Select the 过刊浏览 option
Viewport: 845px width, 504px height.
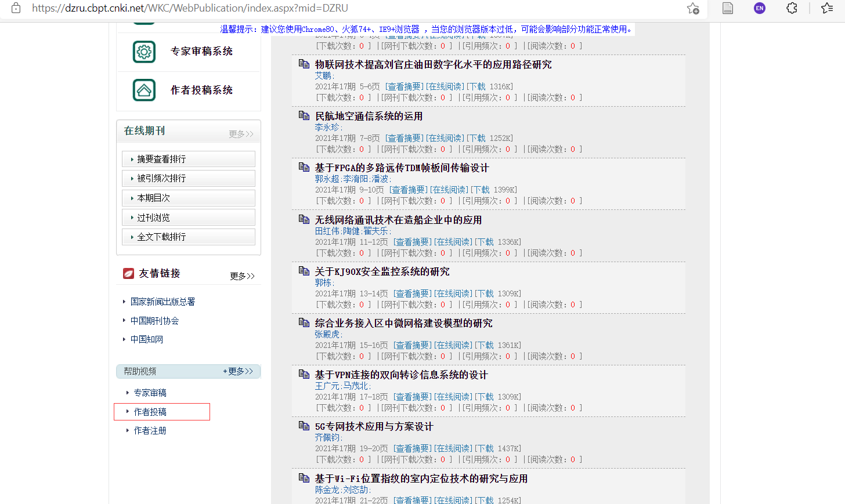[188, 216]
